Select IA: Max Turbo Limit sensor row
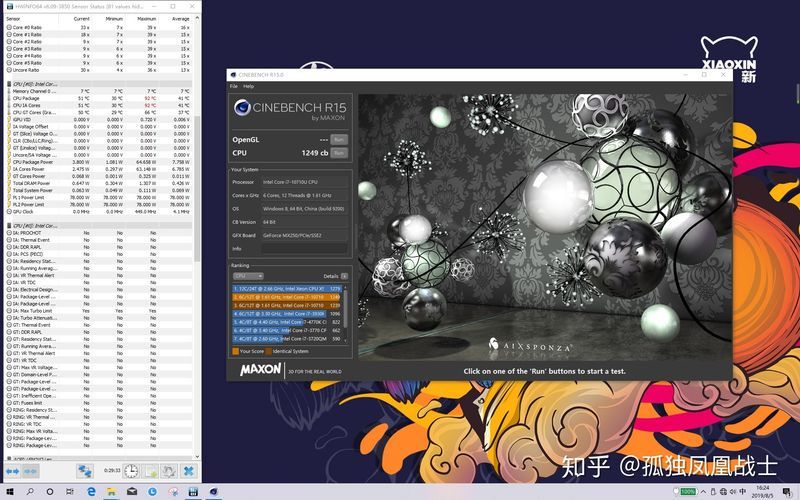 click(x=99, y=311)
